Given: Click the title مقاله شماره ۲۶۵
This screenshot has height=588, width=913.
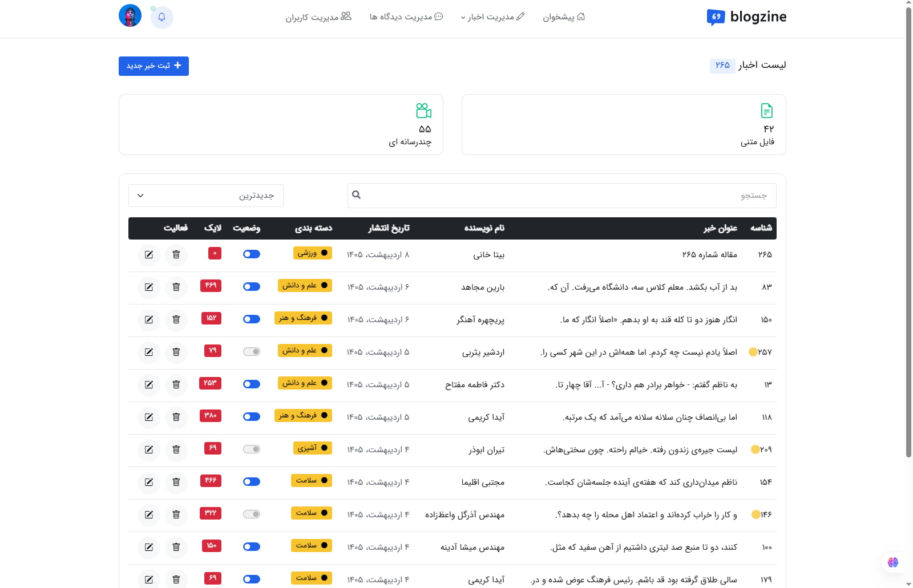Looking at the screenshot, I should click(x=709, y=254).
